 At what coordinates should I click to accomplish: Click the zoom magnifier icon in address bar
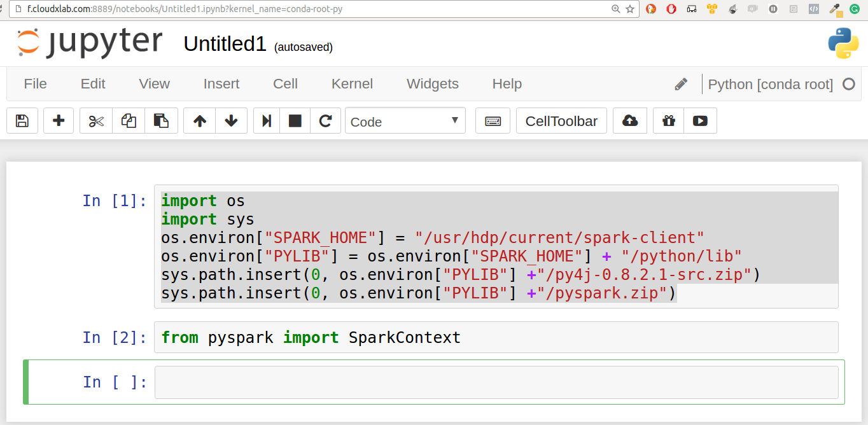615,9
